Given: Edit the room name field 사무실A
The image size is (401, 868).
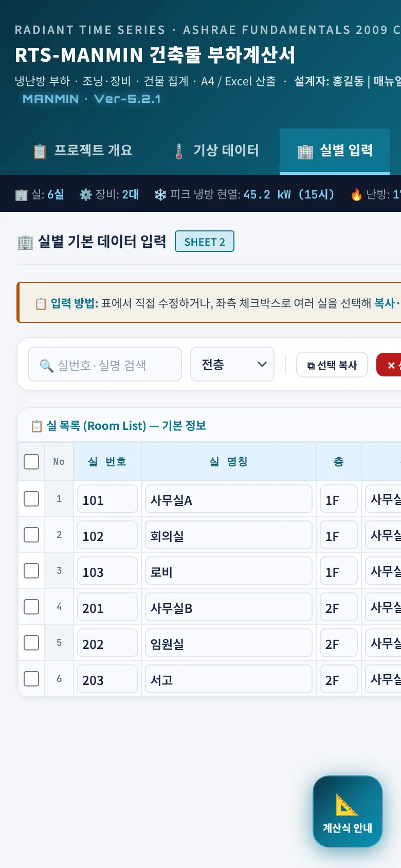Looking at the screenshot, I should [x=229, y=499].
